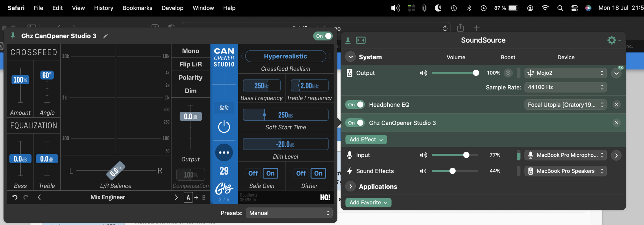Mute the Output volume speaker icon

[x=423, y=73]
